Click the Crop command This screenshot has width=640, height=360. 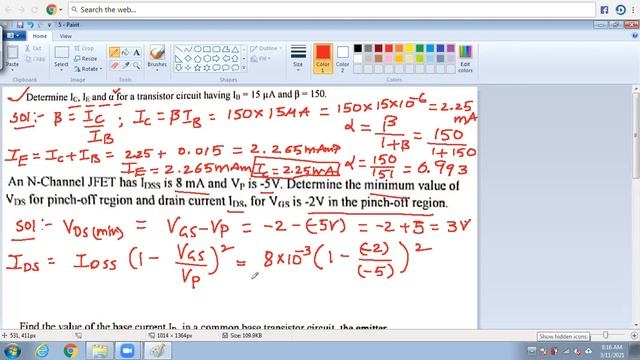click(x=84, y=48)
